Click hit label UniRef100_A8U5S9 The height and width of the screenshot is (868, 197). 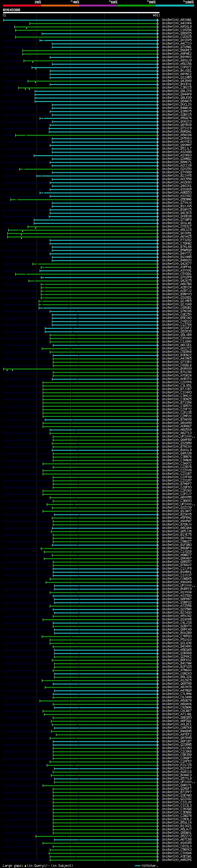click(176, 430)
